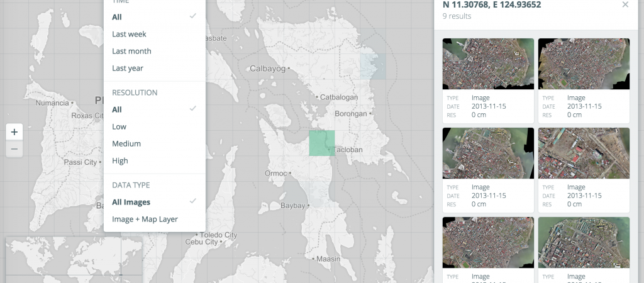Open top-right result thumbnail
Screen dimensions: 644x283
tap(584, 64)
